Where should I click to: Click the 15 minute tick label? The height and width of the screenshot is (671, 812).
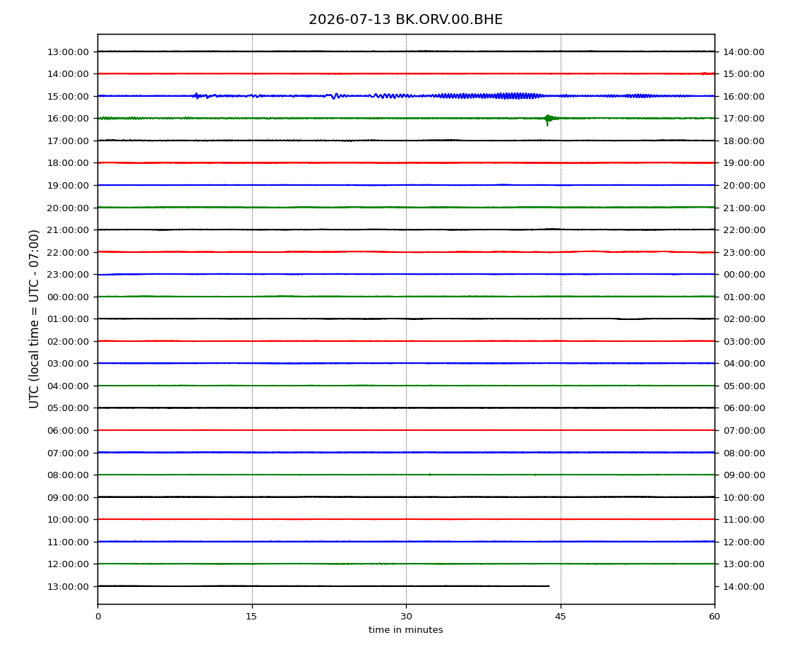pos(251,617)
